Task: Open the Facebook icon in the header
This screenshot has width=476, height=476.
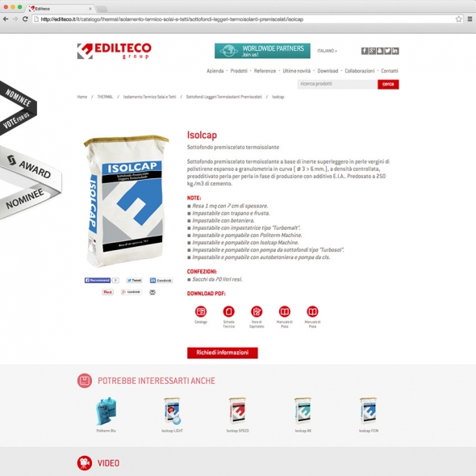Action: coord(365,51)
